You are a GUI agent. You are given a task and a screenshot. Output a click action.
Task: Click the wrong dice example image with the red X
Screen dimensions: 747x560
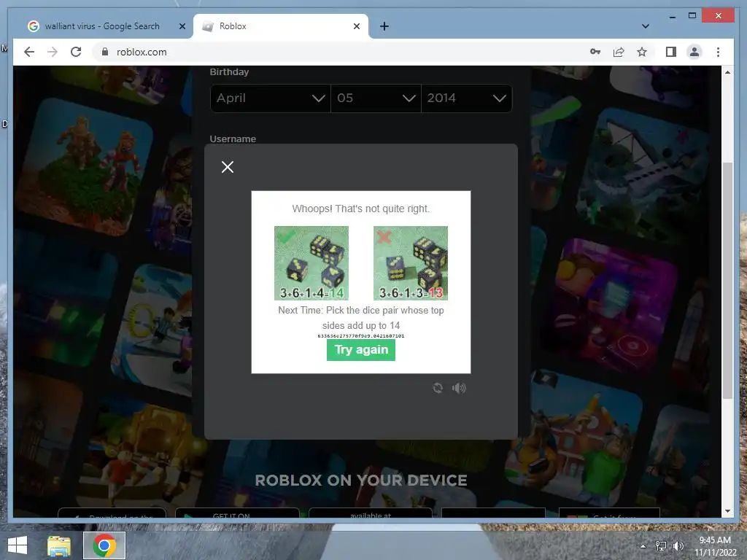point(410,262)
